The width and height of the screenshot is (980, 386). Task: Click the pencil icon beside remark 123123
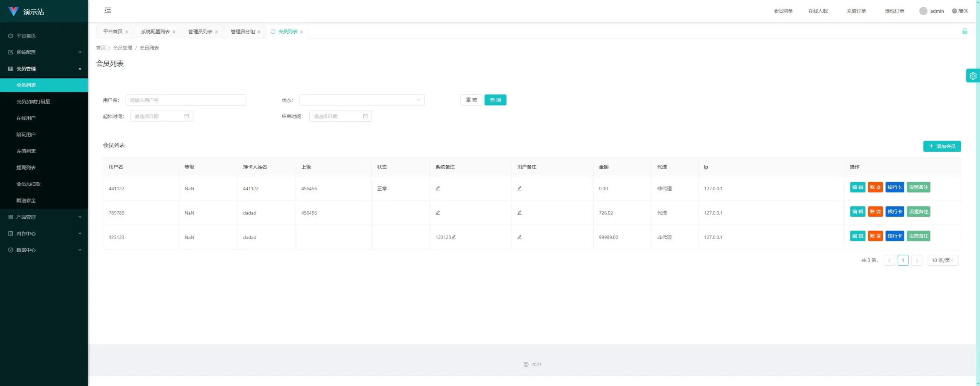coord(454,237)
